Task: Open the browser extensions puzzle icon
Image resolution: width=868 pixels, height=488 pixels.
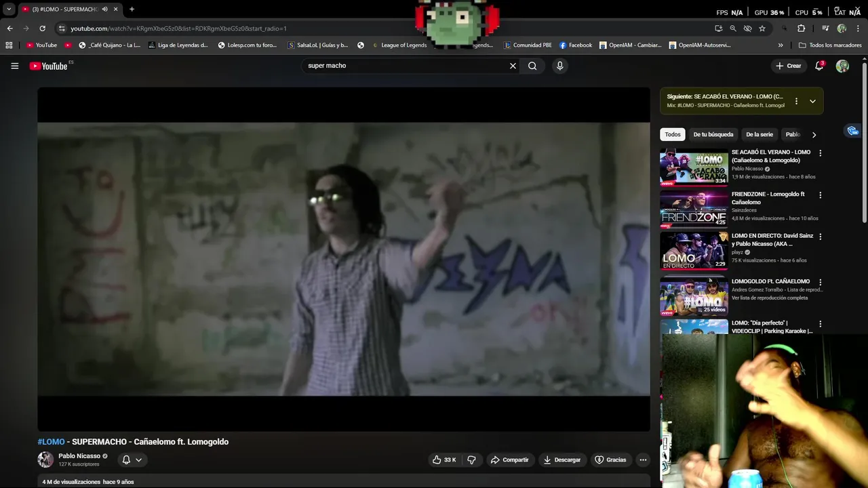Action: (801, 28)
